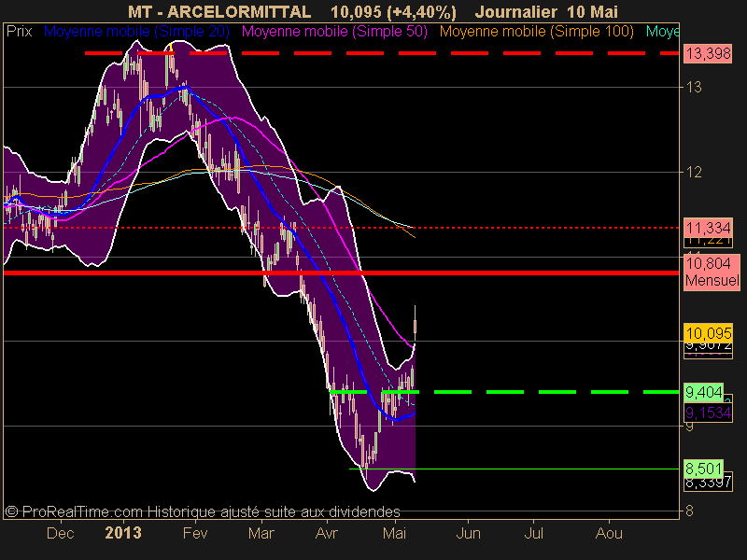This screenshot has width=747, height=560.
Task: Click the price axis value 13
Action: coord(693,87)
